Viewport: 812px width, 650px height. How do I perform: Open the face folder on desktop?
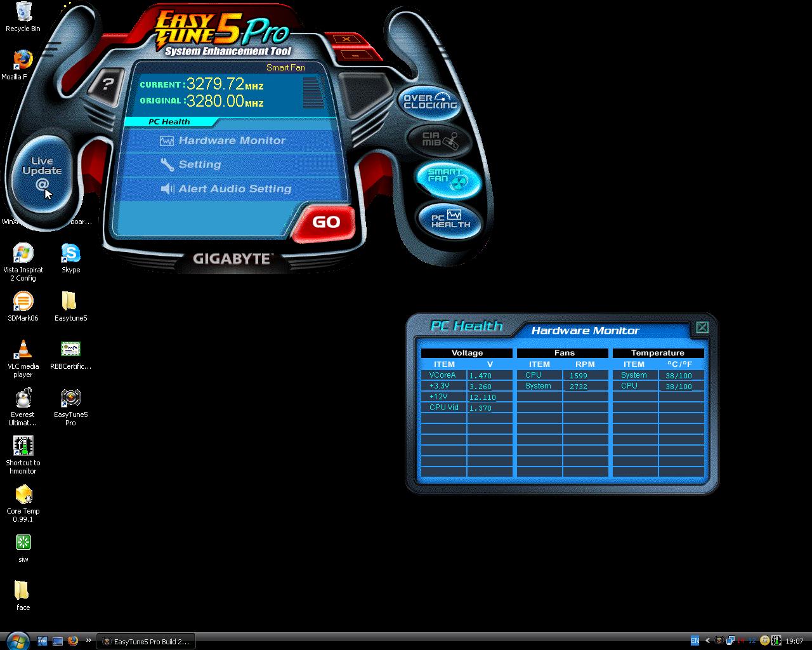tap(23, 596)
